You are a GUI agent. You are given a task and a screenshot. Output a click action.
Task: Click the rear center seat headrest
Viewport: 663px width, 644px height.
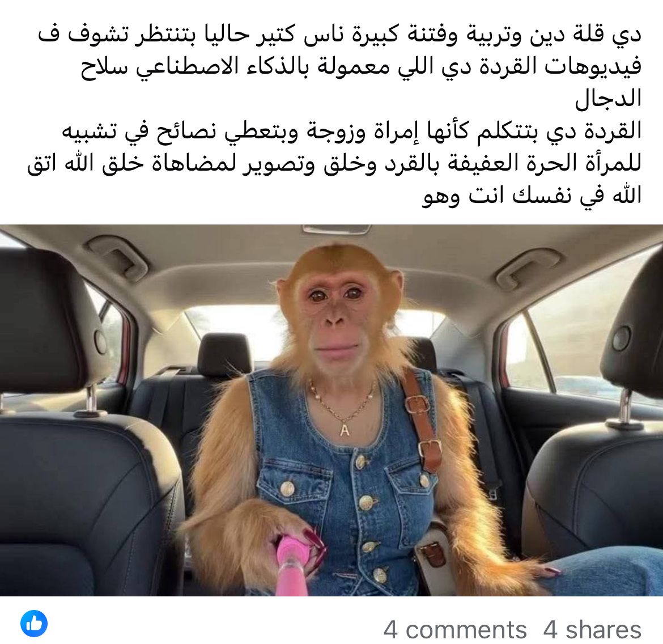(x=224, y=354)
